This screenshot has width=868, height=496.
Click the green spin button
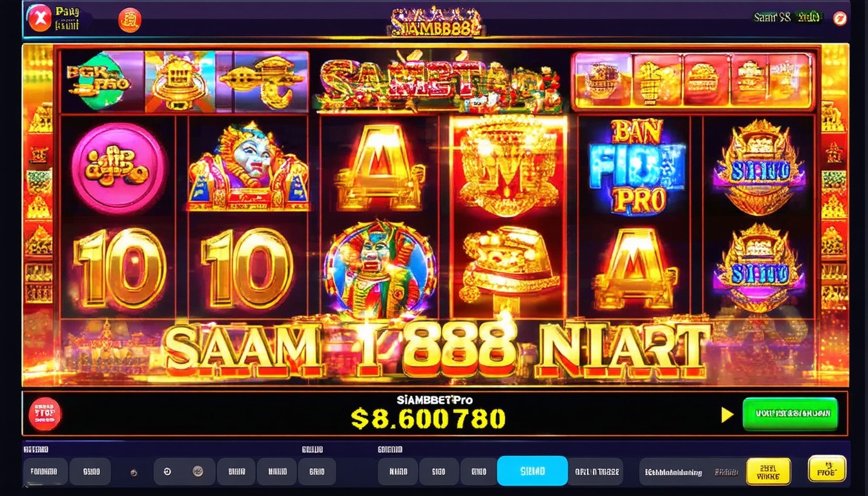[790, 414]
